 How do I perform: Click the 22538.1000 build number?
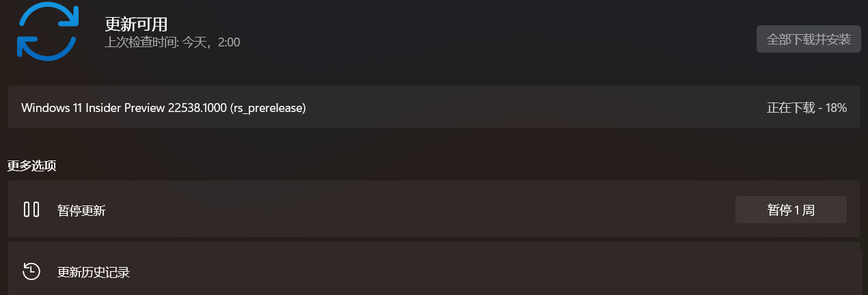click(x=197, y=108)
